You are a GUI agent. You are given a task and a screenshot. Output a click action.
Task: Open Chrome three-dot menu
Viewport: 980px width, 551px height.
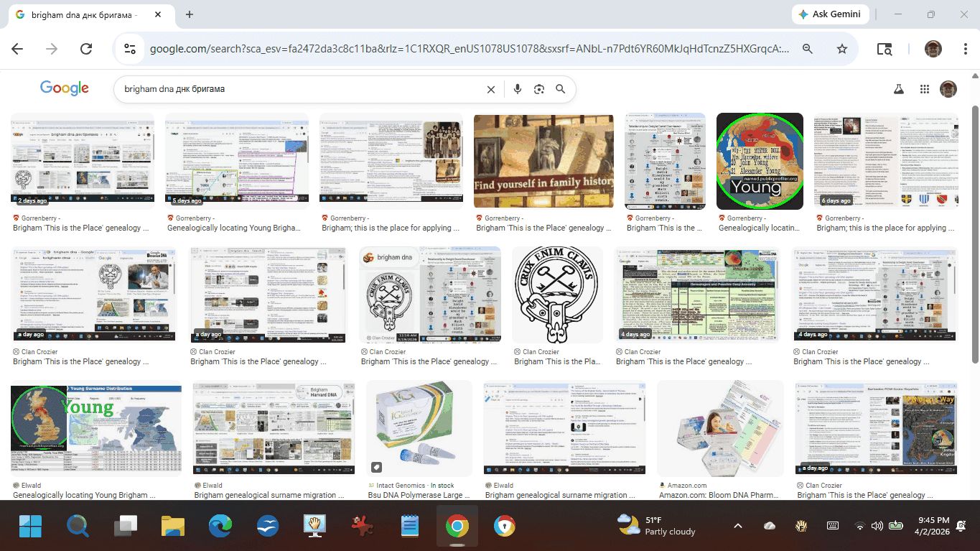pos(966,49)
